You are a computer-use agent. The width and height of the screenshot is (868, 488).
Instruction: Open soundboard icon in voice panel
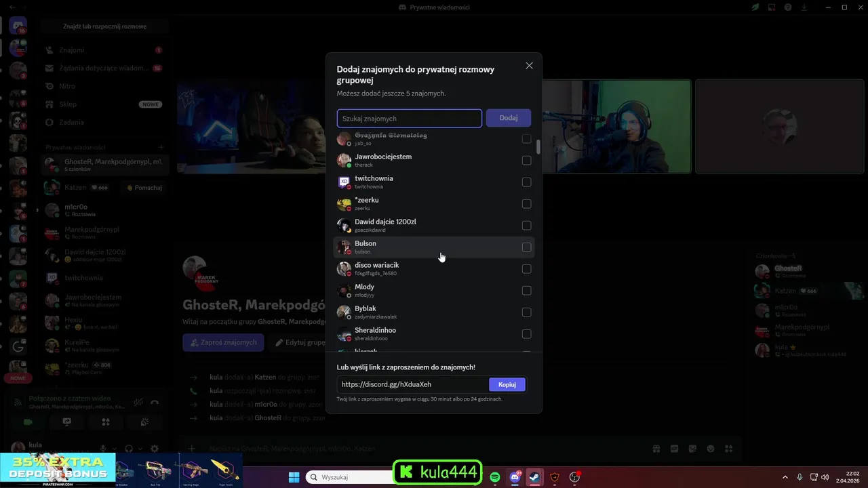click(144, 422)
